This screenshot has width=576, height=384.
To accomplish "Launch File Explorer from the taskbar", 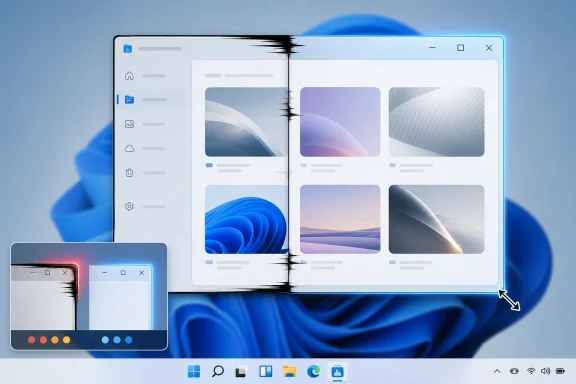I will click(x=289, y=372).
